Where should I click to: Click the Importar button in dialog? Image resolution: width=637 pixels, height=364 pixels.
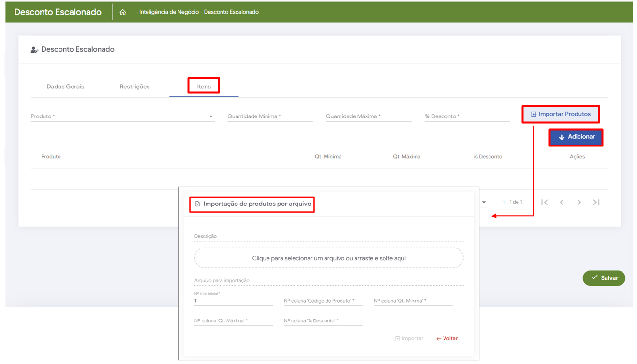[409, 339]
